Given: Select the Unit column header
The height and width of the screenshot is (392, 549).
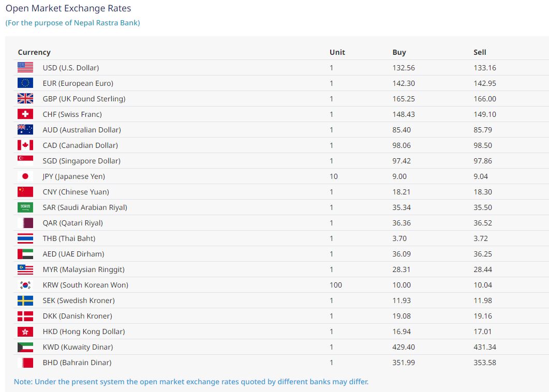Looking at the screenshot, I should [337, 52].
